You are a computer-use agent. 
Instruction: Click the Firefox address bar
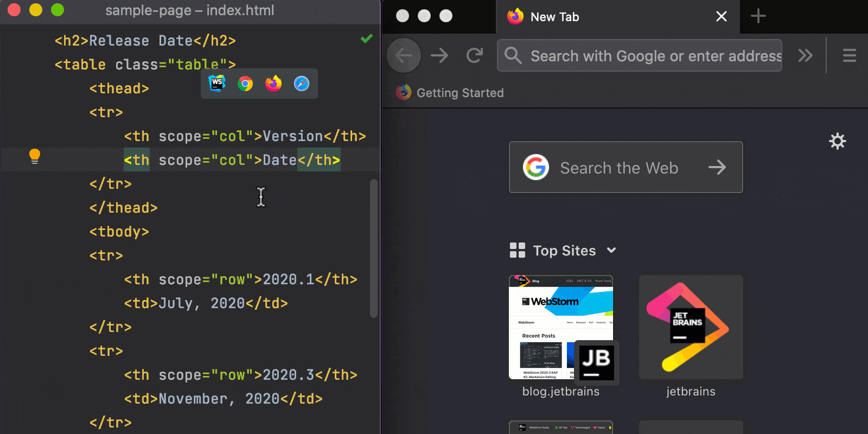pyautogui.click(x=640, y=55)
